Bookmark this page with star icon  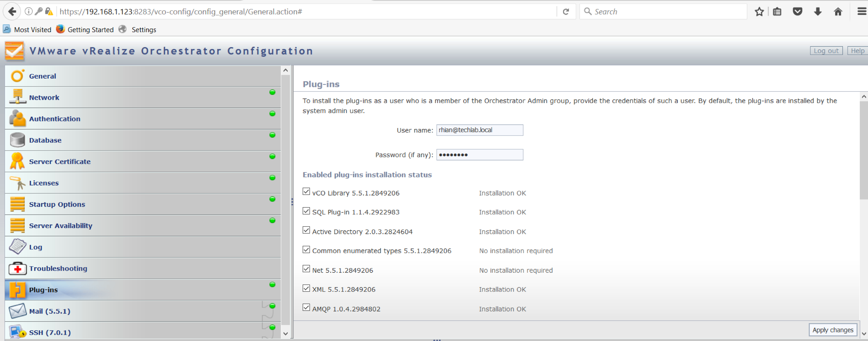(x=759, y=12)
